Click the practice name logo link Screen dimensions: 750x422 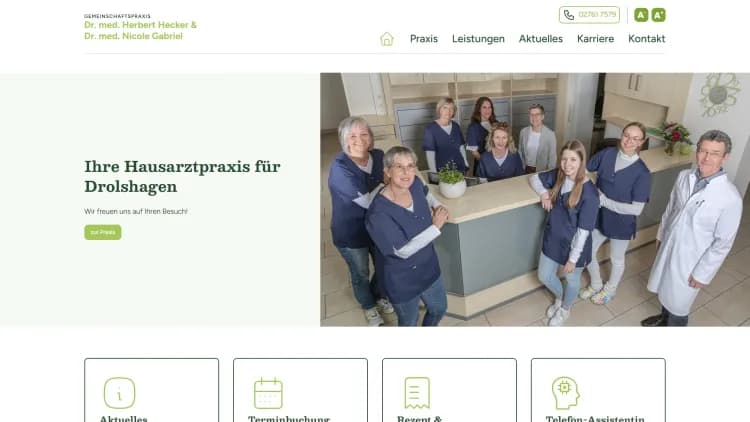click(140, 27)
